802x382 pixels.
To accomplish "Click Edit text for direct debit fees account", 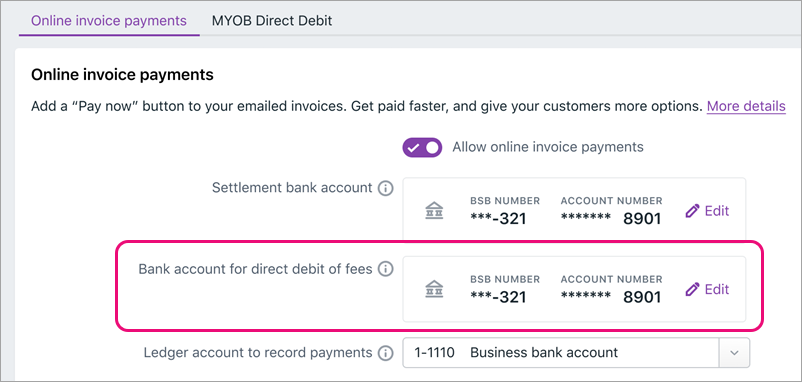I will tap(717, 289).
